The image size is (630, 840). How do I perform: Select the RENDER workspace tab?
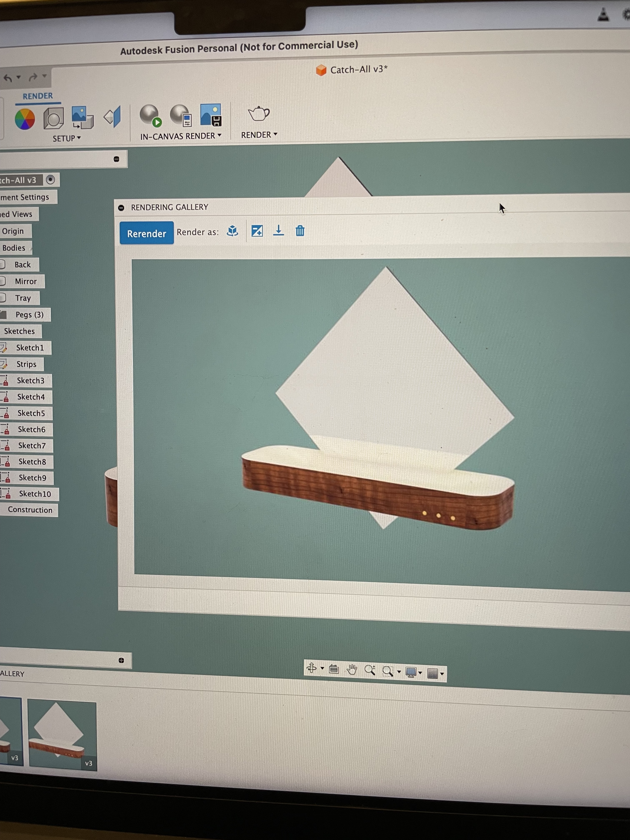[x=37, y=96]
